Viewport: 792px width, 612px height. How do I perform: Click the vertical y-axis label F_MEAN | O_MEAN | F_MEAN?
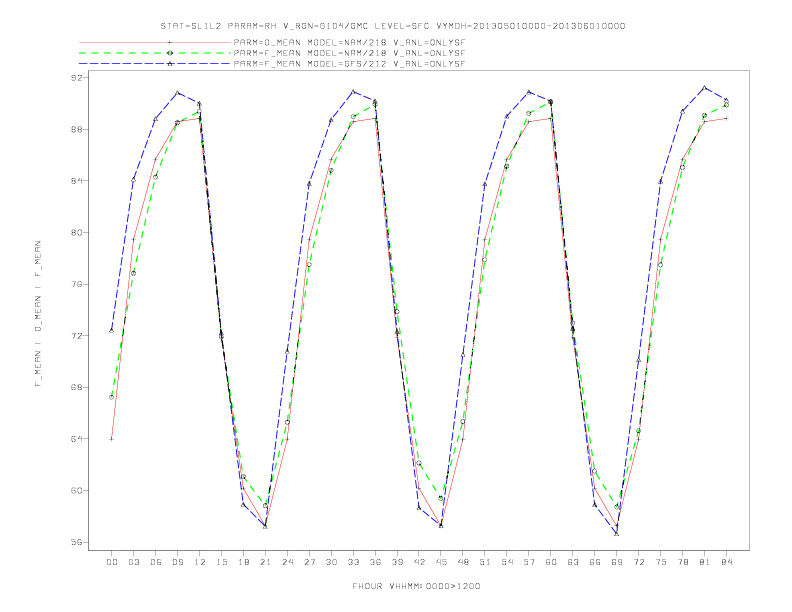pyautogui.click(x=38, y=314)
